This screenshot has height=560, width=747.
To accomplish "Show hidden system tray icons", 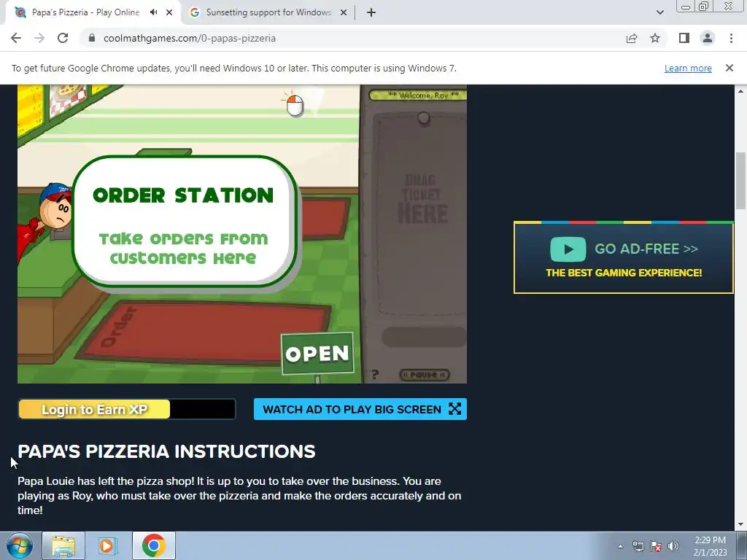I will coord(620,546).
